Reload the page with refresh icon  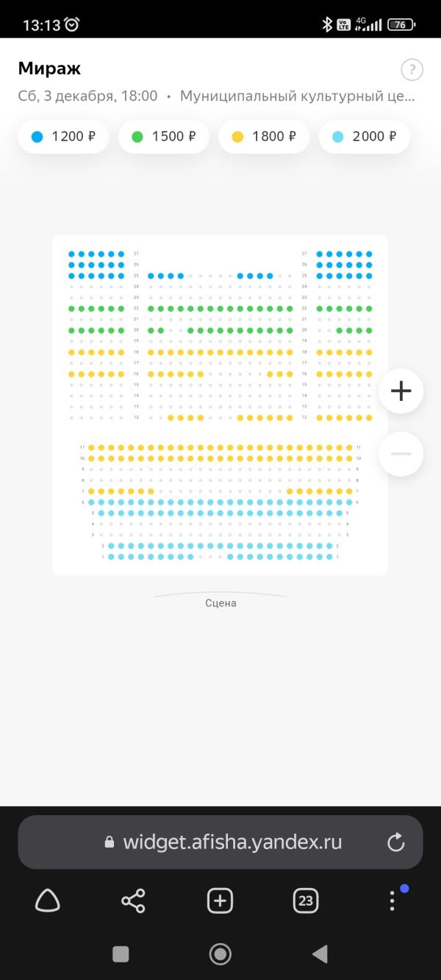tap(396, 842)
